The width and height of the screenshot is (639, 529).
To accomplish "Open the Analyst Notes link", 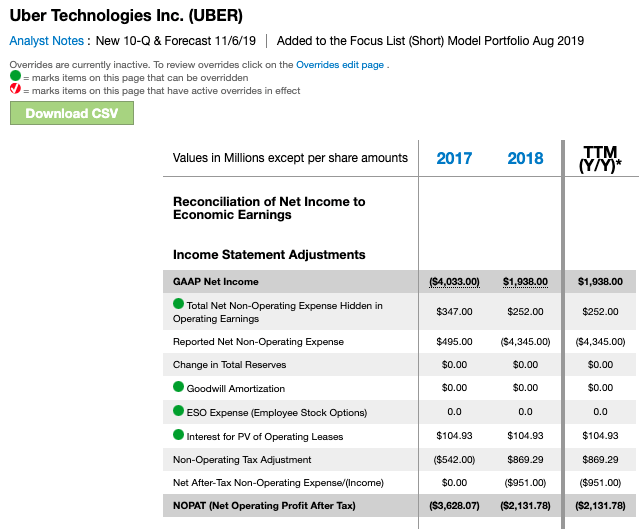I will [x=46, y=41].
